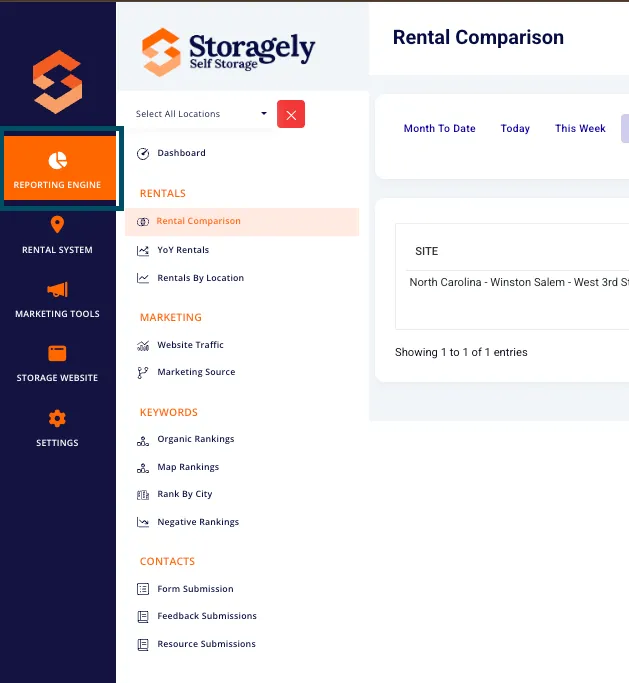Screen dimensions: 629x683
Task: Open the Dashboard menu item
Action: [181, 153]
